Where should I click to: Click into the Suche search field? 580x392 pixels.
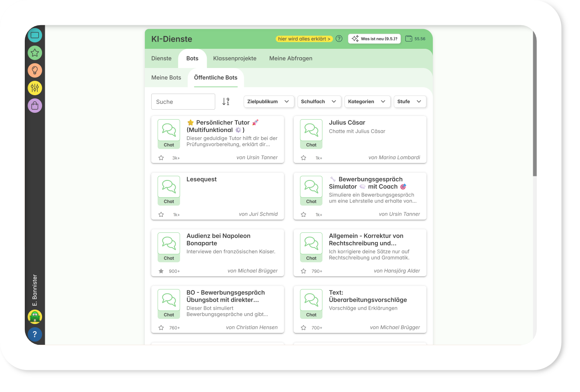pos(183,102)
